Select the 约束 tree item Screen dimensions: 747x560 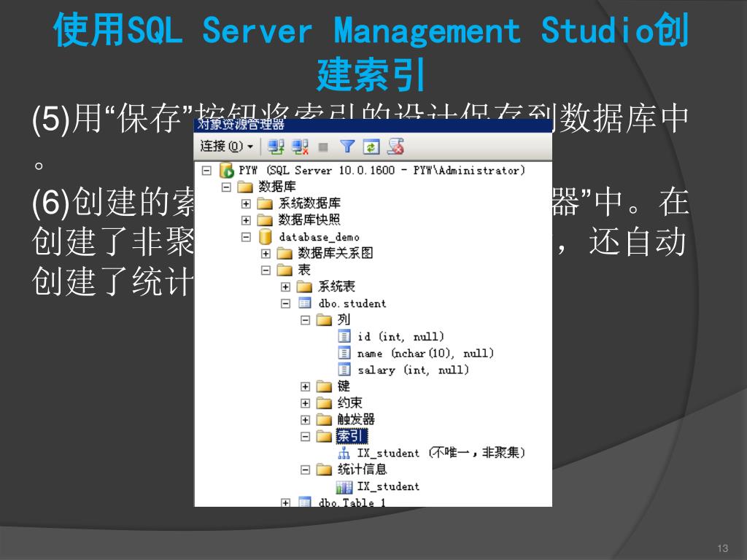(349, 402)
